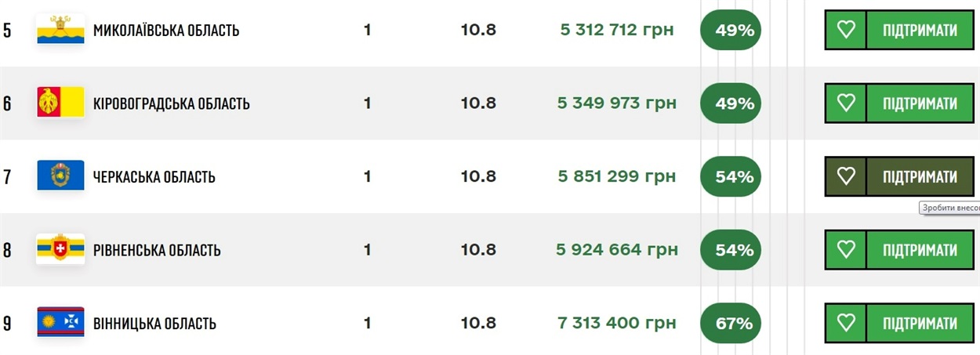Click the heart icon for Миколаївська область
The height and width of the screenshot is (355, 980).
point(845,30)
